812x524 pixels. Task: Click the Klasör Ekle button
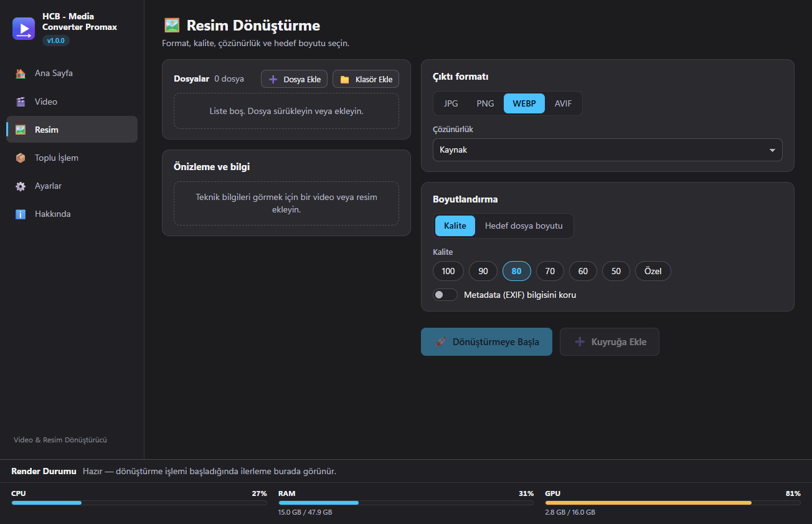point(366,79)
